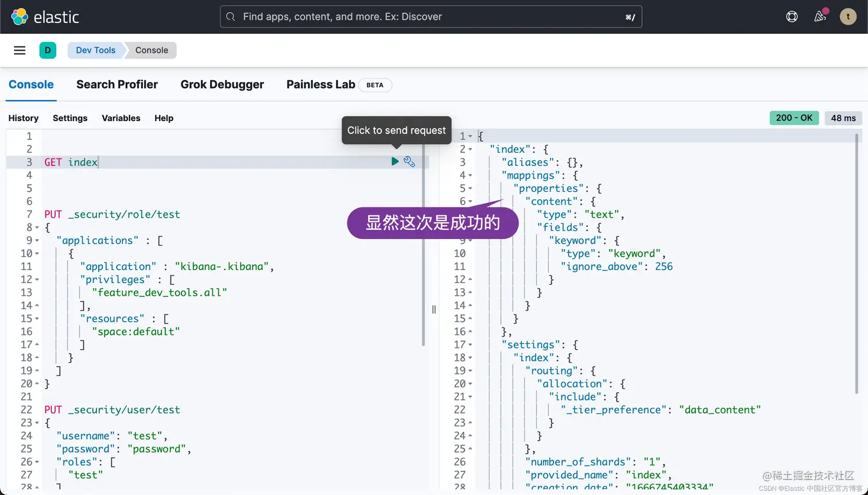Click the "space:default" string
Screen dimensions: 868x495
click(x=136, y=332)
